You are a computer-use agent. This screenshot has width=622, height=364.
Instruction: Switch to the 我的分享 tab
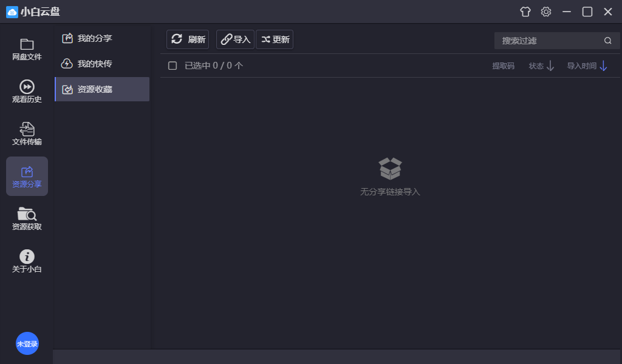coord(94,38)
